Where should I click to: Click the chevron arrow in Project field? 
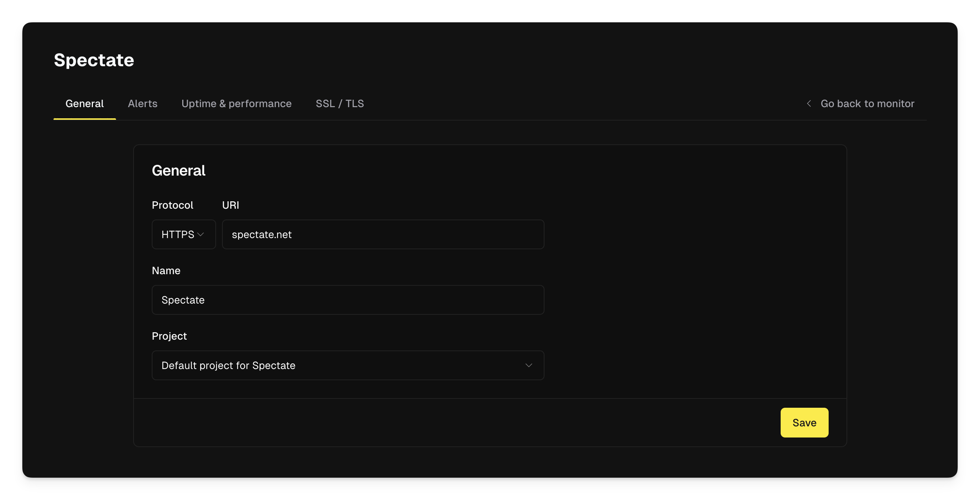click(528, 365)
